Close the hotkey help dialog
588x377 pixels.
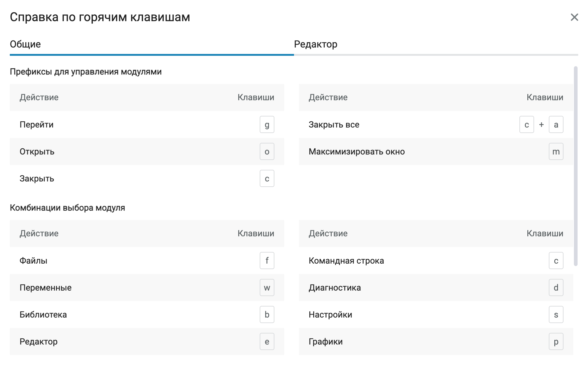574,17
